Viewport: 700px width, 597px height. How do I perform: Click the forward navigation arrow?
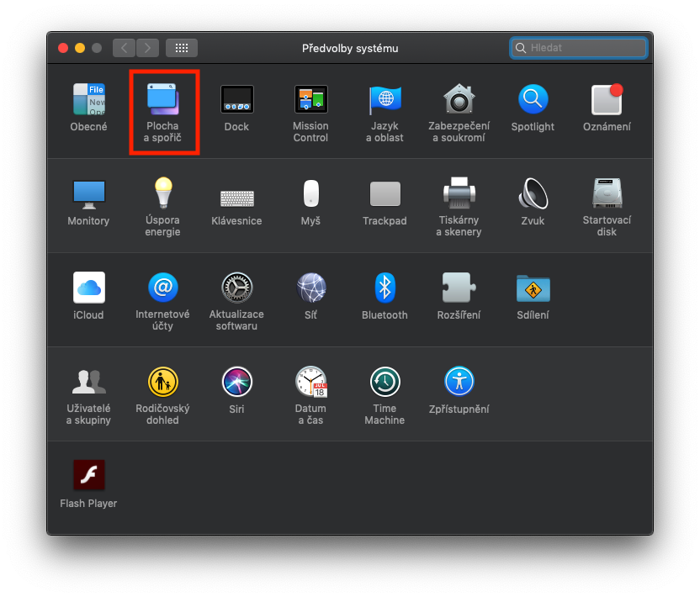[x=147, y=48]
